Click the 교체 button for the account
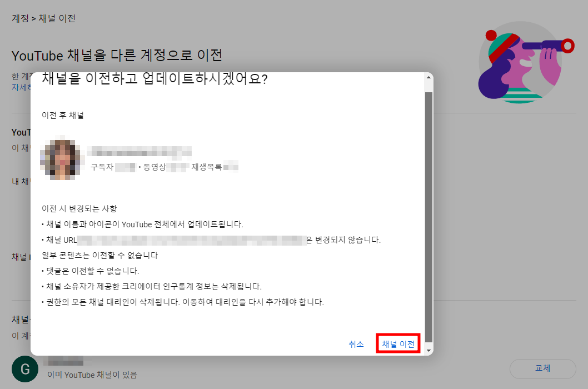 coord(542,368)
